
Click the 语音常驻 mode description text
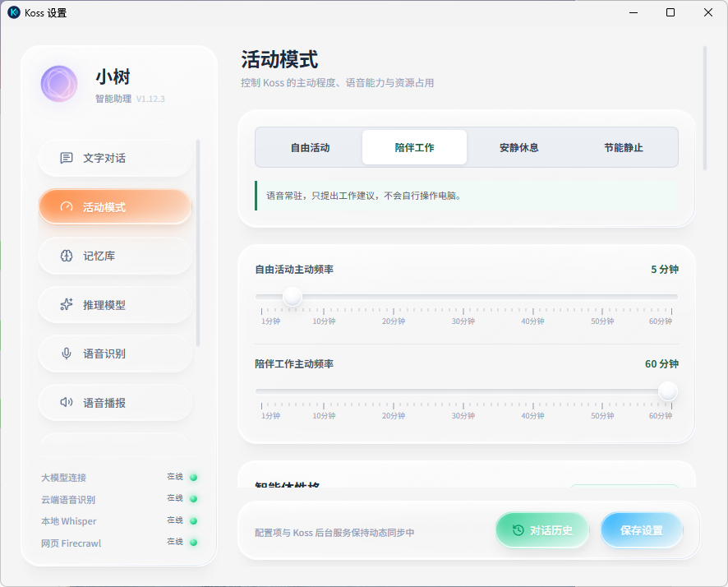[x=363, y=196]
